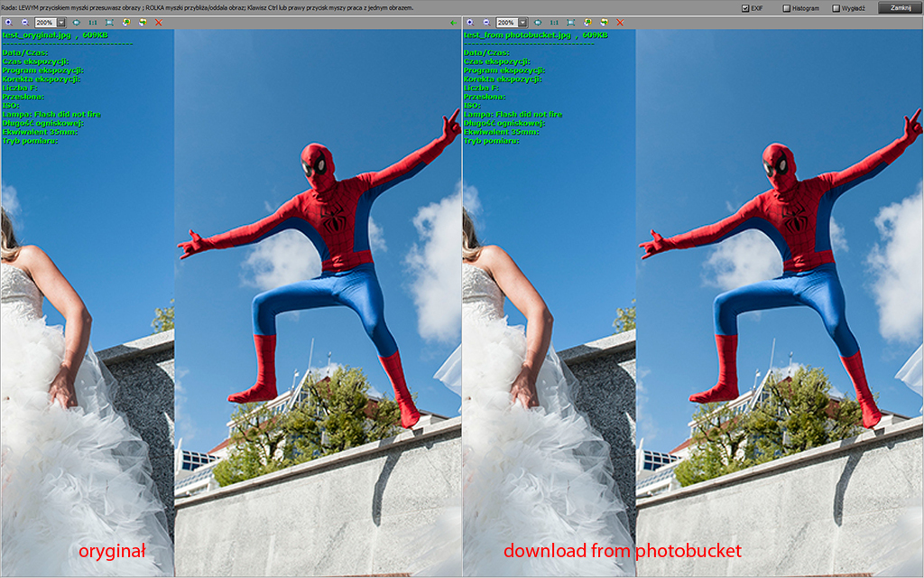The image size is (924, 578).
Task: Delete the right image with red X
Action: (620, 23)
